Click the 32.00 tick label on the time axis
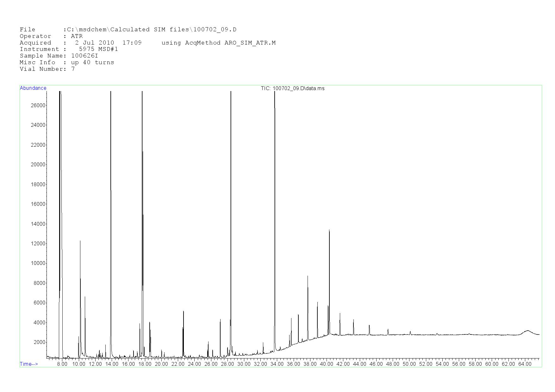This screenshot has width=555, height=392. (260, 364)
